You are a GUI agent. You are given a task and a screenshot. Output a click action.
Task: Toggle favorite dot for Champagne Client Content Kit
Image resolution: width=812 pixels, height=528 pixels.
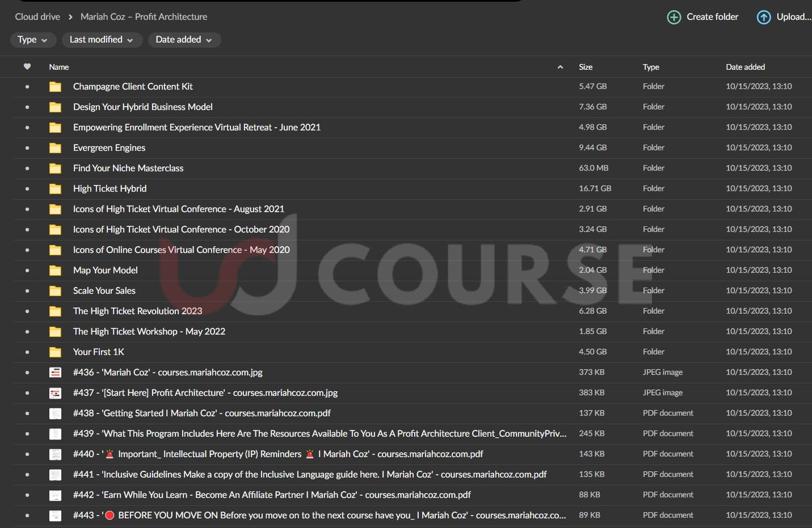coord(27,87)
